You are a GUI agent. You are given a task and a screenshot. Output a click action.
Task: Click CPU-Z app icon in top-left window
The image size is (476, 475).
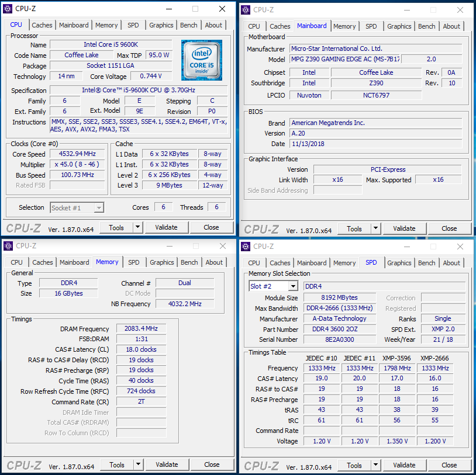pos(8,9)
